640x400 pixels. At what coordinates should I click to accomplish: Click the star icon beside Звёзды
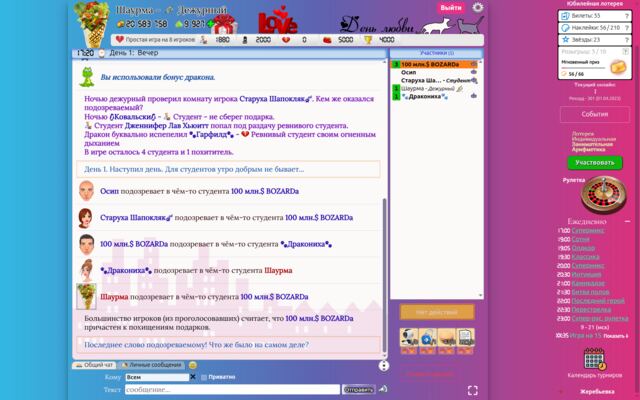coord(565,40)
